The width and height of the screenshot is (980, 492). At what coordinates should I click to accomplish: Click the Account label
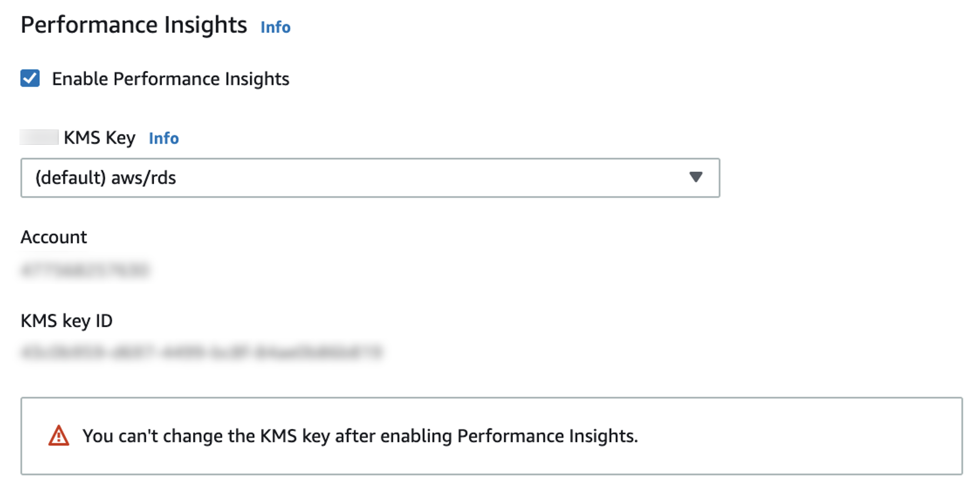(54, 237)
